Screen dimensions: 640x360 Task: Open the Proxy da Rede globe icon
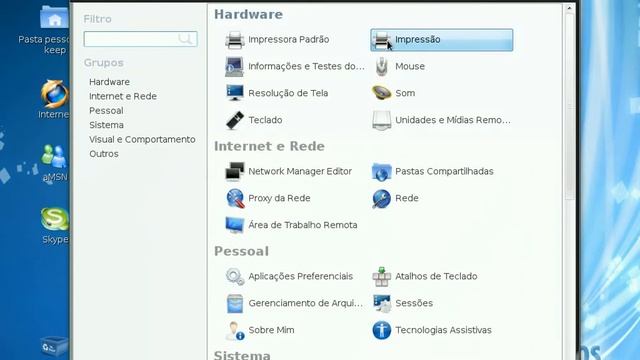point(235,198)
